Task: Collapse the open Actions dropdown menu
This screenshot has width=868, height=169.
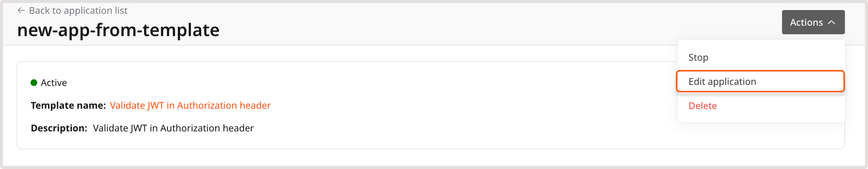Action: [813, 22]
